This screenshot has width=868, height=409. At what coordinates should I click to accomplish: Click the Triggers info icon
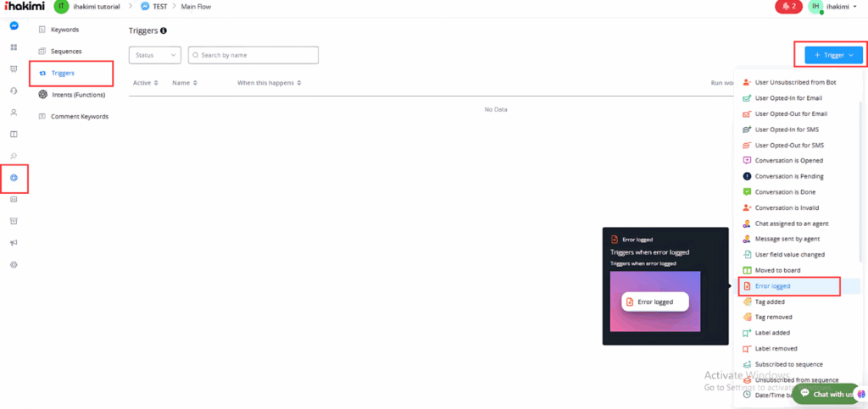click(x=164, y=30)
